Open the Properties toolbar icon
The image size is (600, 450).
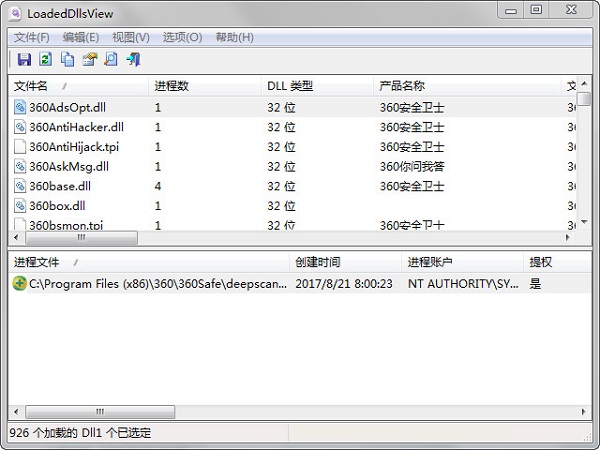coord(90,59)
